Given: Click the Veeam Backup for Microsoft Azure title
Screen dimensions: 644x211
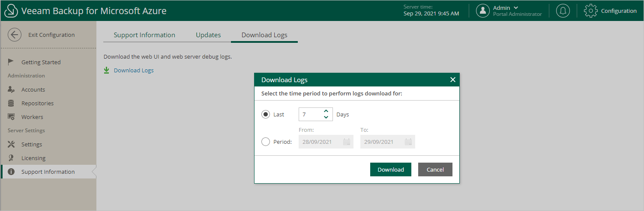Looking at the screenshot, I should (x=94, y=11).
